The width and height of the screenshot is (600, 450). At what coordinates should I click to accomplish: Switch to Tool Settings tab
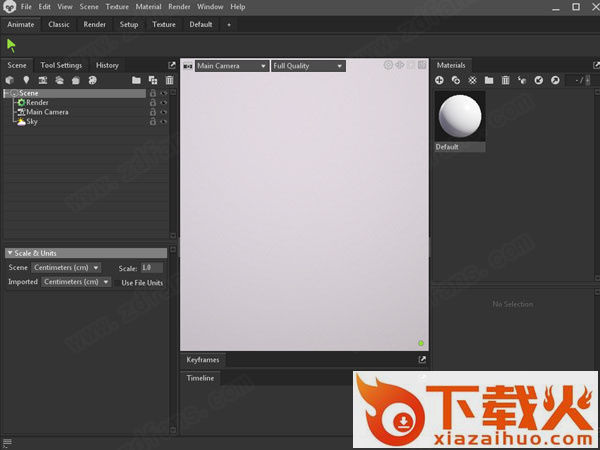(x=61, y=65)
